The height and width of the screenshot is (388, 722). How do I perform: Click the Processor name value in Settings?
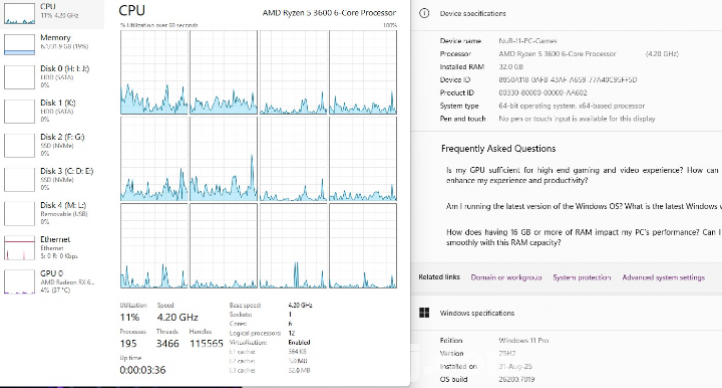tap(557, 54)
